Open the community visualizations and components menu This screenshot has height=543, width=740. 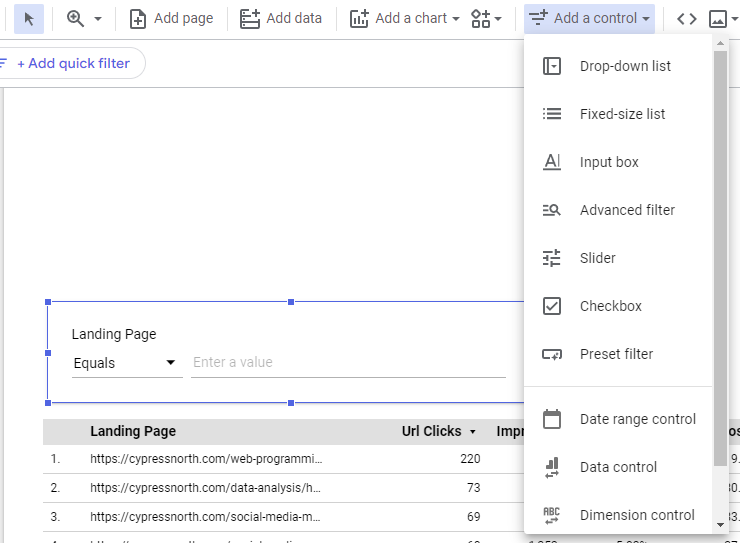487,19
